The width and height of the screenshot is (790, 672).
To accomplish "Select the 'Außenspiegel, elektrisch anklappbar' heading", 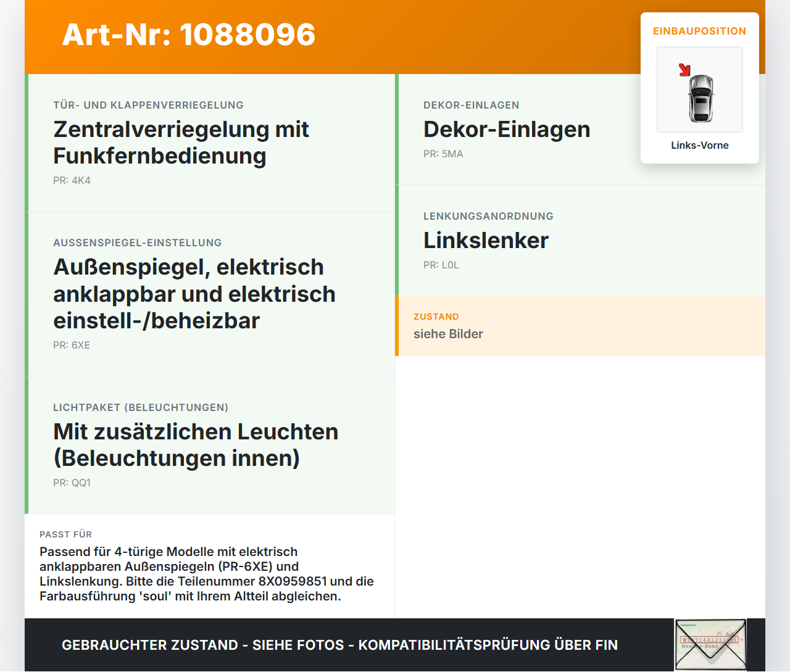I will coord(194,294).
